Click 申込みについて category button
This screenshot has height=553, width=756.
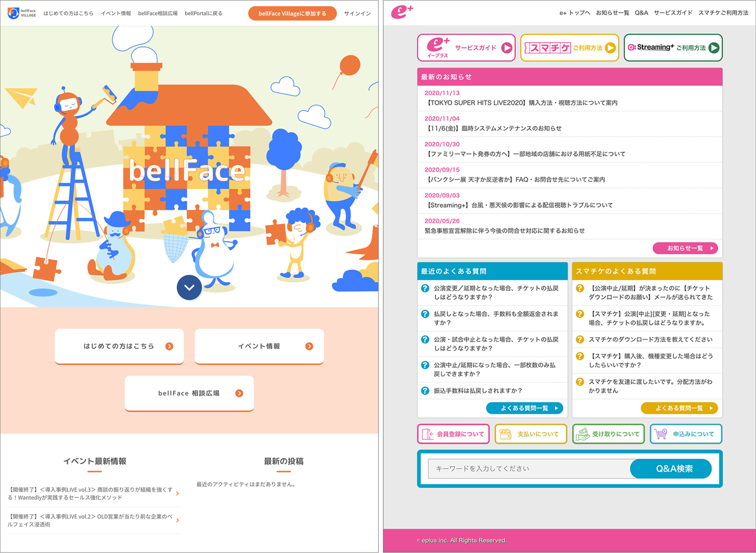(x=686, y=434)
